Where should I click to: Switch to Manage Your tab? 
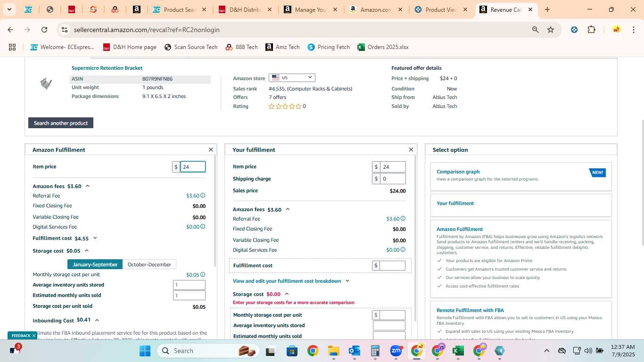pyautogui.click(x=310, y=9)
